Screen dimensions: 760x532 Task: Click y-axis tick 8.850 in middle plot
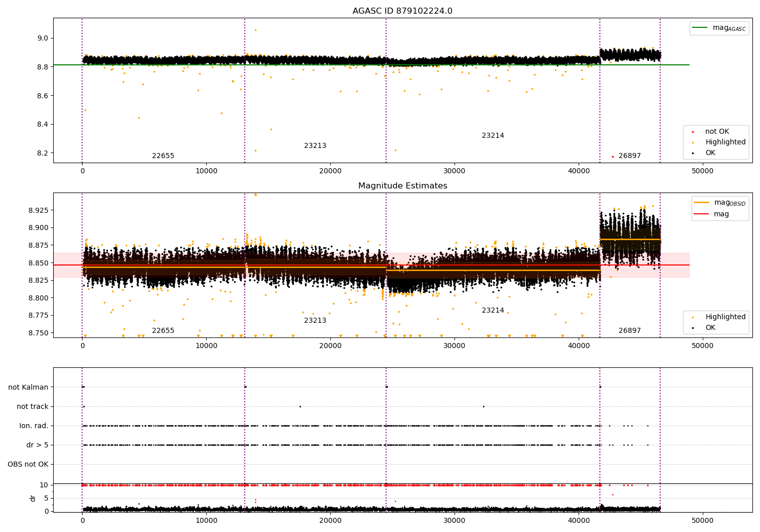coord(39,263)
